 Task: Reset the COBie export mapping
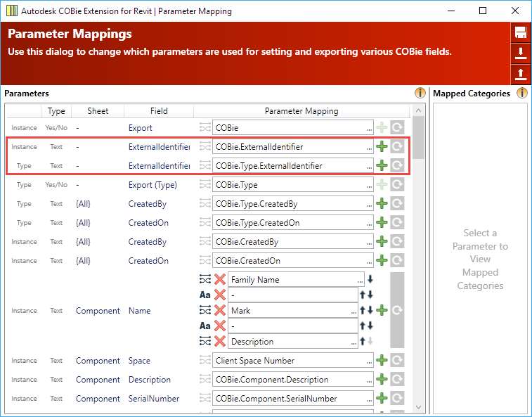(397, 128)
